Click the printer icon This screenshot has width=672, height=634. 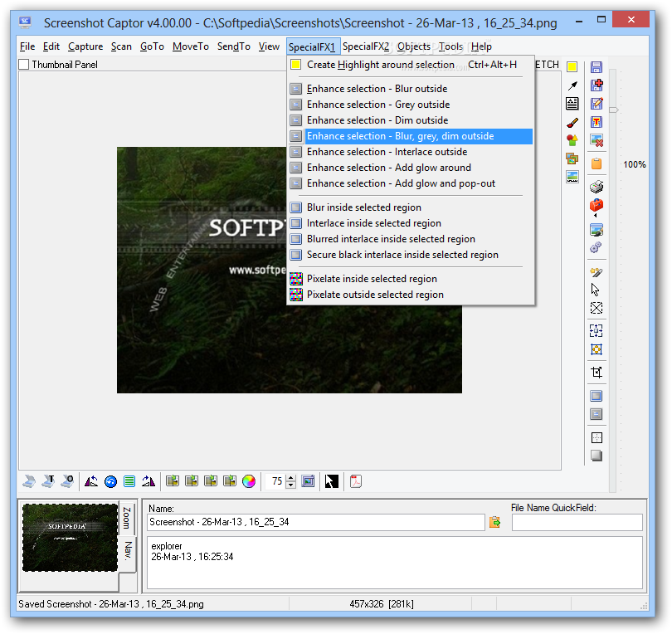pos(597,187)
